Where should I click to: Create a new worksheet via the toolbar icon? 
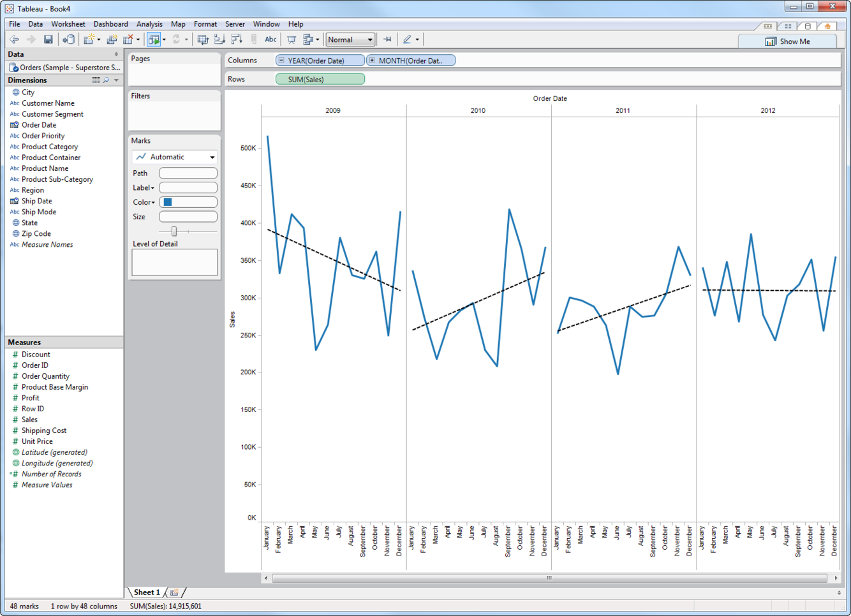tap(89, 40)
